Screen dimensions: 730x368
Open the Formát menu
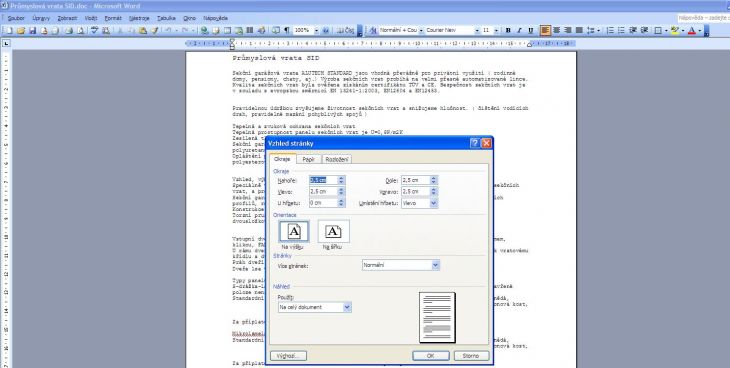click(113, 18)
